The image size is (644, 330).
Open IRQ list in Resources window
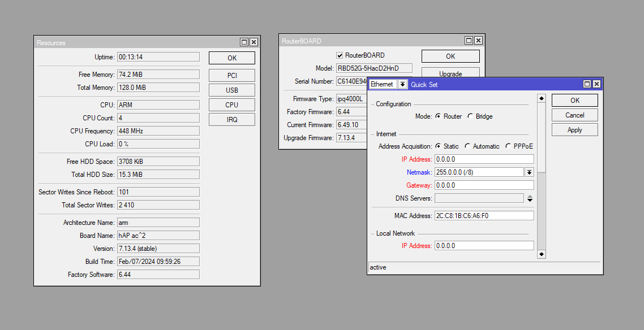pos(231,120)
